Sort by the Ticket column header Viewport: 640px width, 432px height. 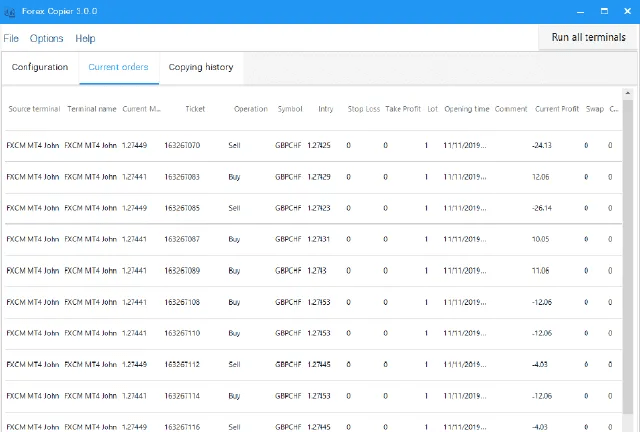tap(195, 109)
